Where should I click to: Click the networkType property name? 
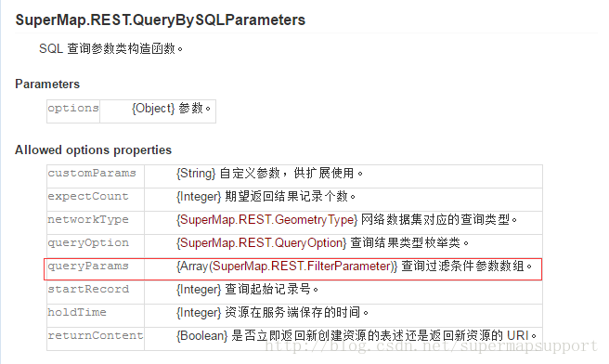point(88,220)
